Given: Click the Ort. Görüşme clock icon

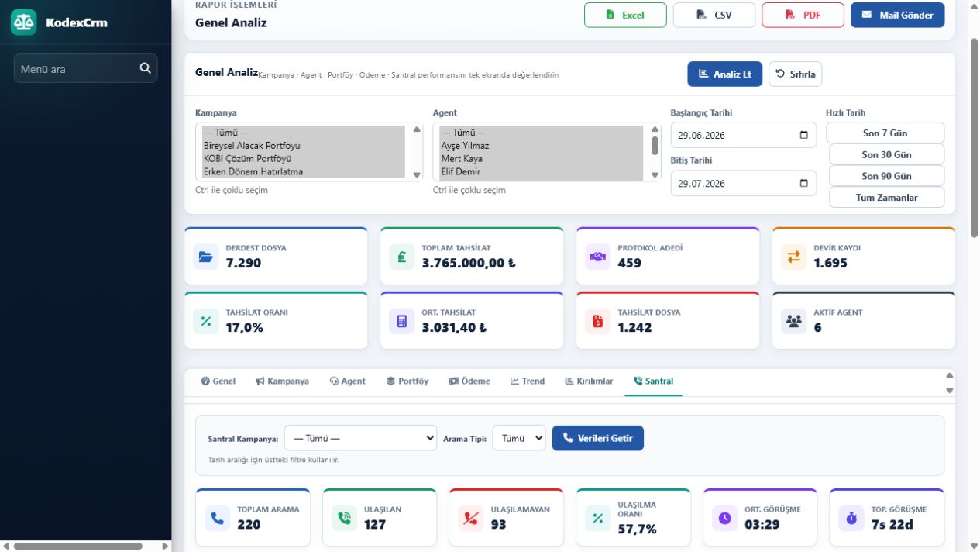Looking at the screenshot, I should click(x=724, y=518).
